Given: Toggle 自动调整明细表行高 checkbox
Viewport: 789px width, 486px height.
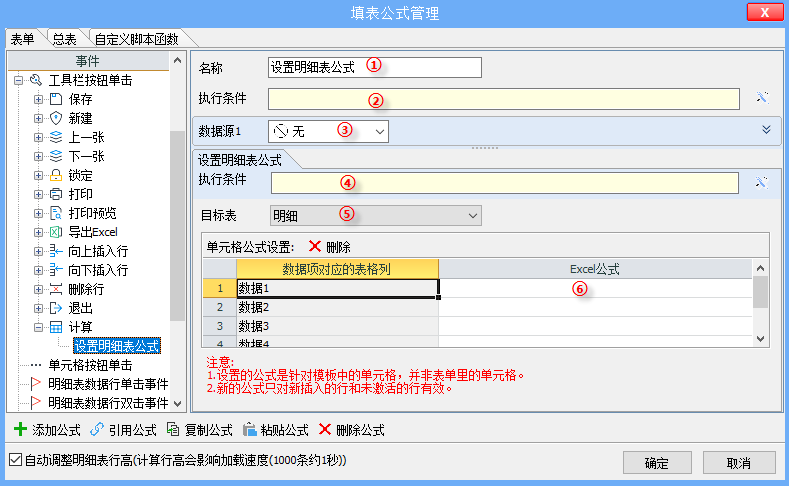Looking at the screenshot, I should tap(16, 459).
